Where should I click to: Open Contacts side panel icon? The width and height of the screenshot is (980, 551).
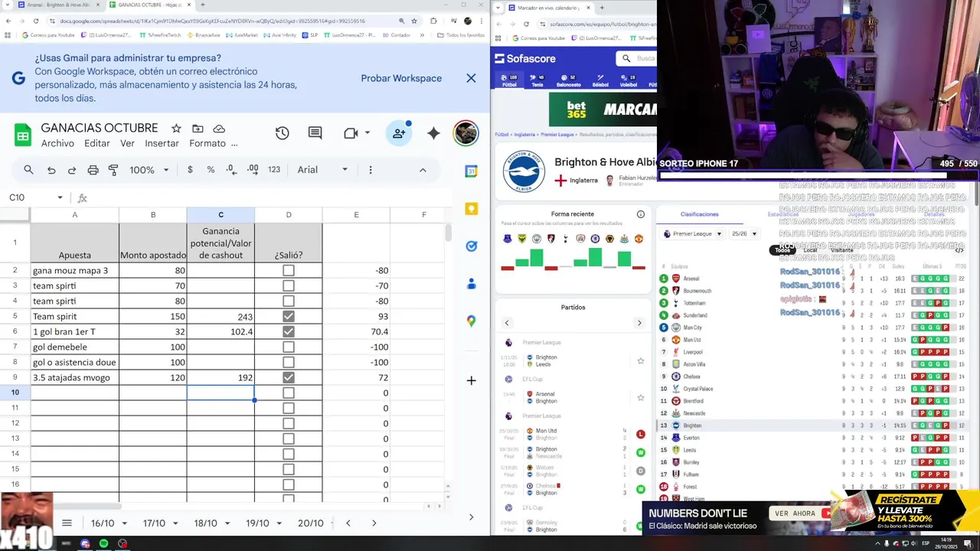click(x=472, y=284)
